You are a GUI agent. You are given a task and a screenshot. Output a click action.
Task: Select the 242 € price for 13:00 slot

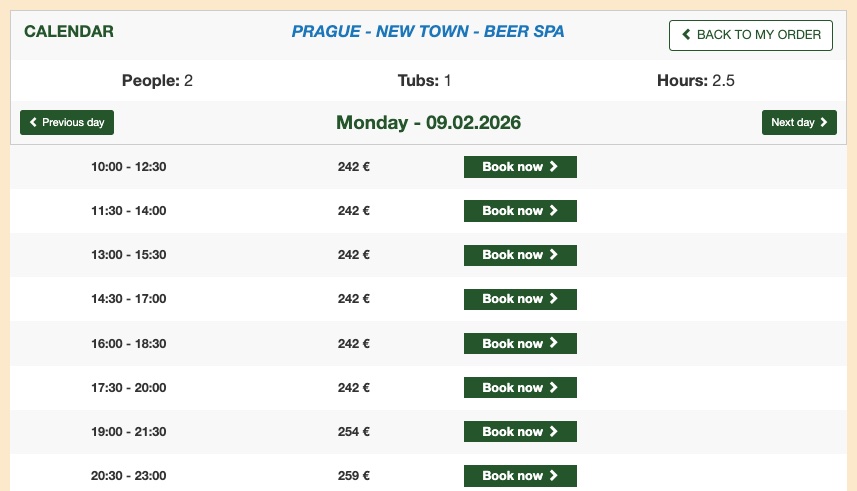click(x=354, y=255)
